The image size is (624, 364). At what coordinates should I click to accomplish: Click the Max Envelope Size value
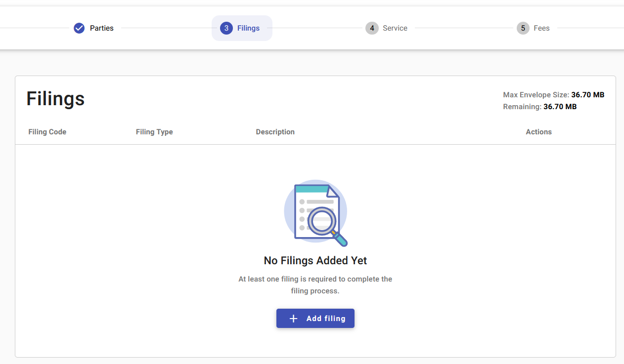[x=587, y=94]
